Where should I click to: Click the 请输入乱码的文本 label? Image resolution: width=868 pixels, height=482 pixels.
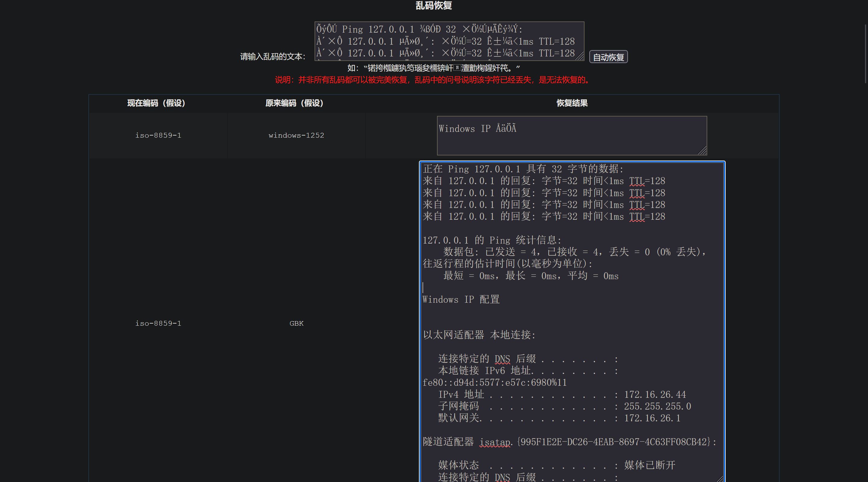pos(273,57)
